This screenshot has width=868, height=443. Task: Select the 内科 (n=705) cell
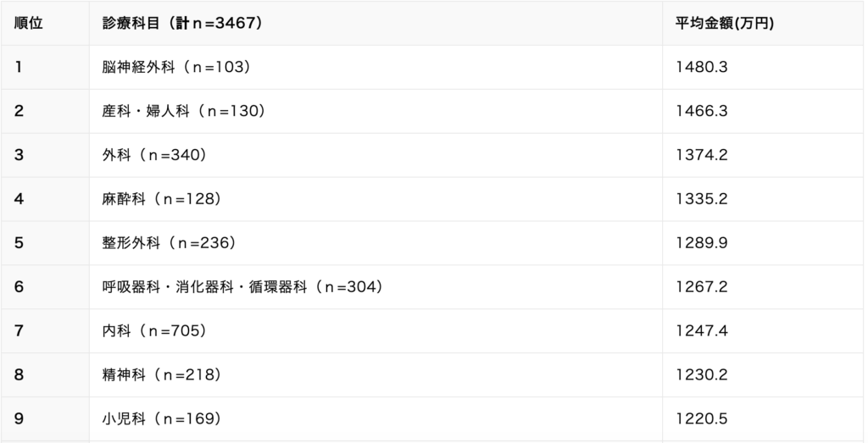(x=154, y=330)
